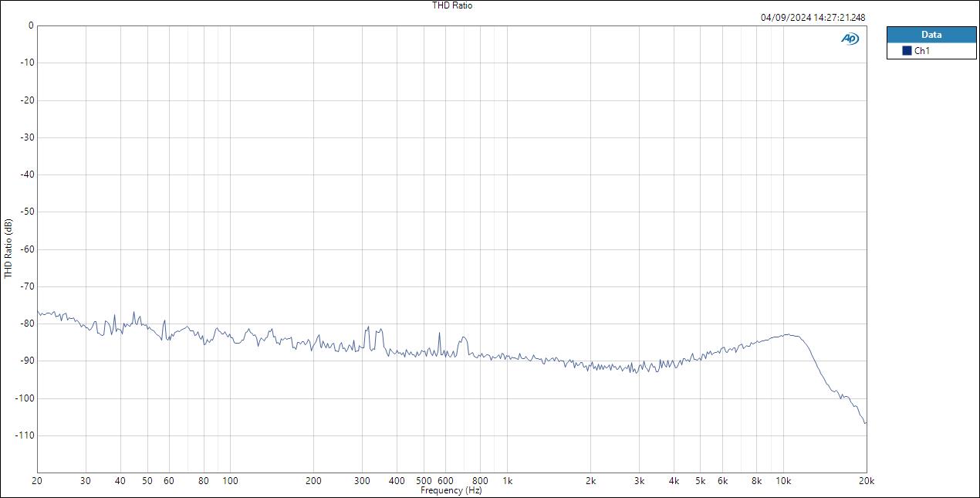980x498 pixels.
Task: Click the 0 dB tick label
Action: click(x=29, y=24)
